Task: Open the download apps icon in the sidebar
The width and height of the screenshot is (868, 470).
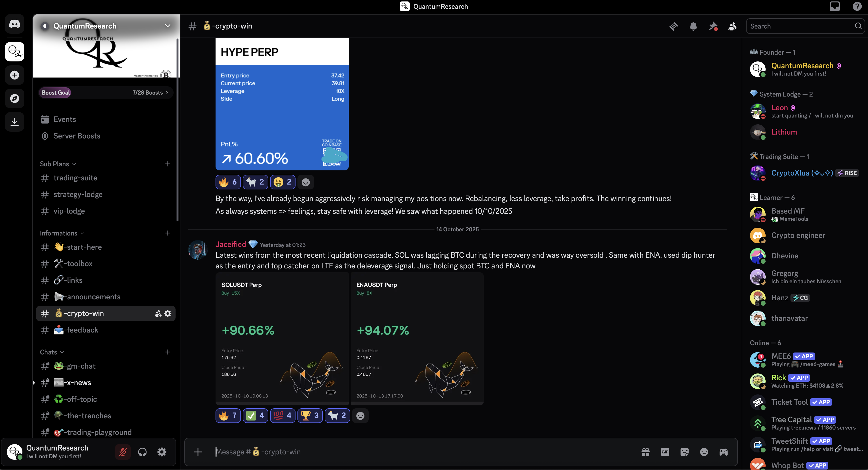Action: coord(14,122)
